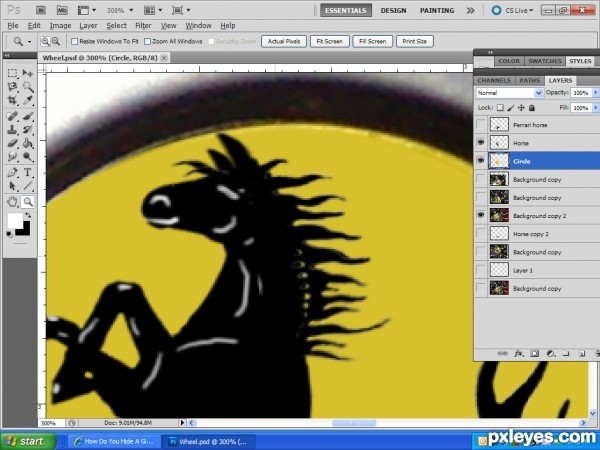
Task: Select the Path Selection tool
Action: pyautogui.click(x=13, y=186)
